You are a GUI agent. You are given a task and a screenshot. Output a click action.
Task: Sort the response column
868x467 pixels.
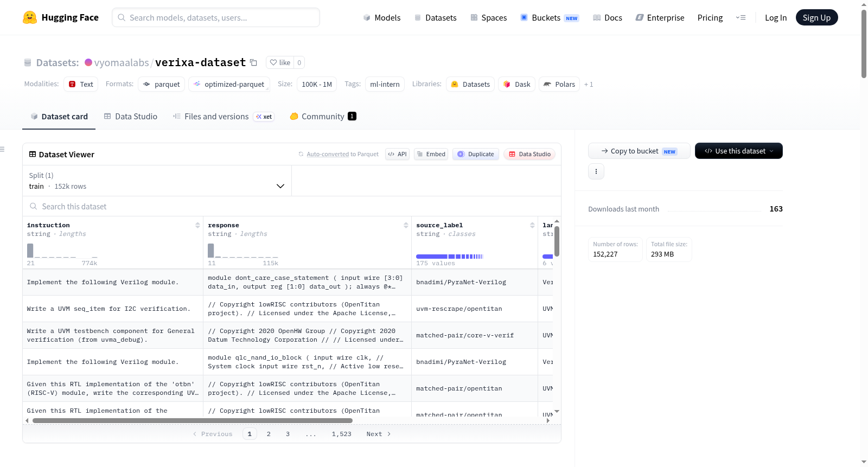click(x=406, y=225)
